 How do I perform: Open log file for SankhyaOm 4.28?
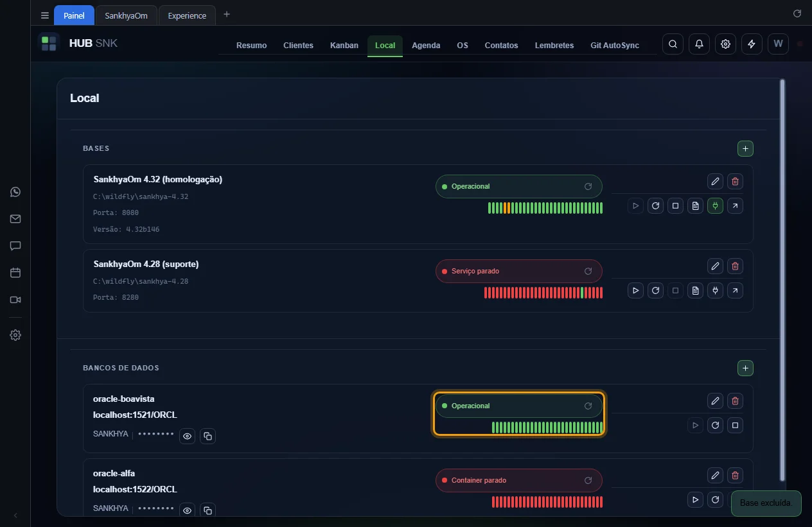[x=695, y=291]
